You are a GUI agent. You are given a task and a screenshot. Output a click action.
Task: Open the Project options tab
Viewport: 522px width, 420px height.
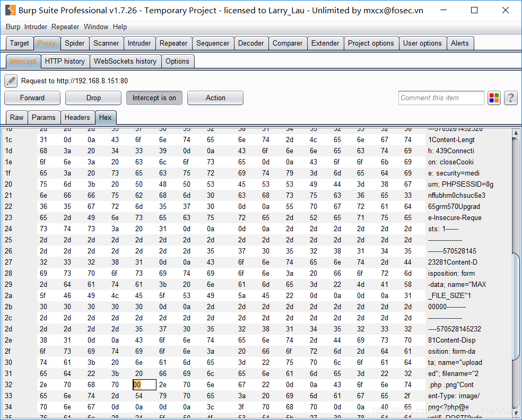click(371, 43)
